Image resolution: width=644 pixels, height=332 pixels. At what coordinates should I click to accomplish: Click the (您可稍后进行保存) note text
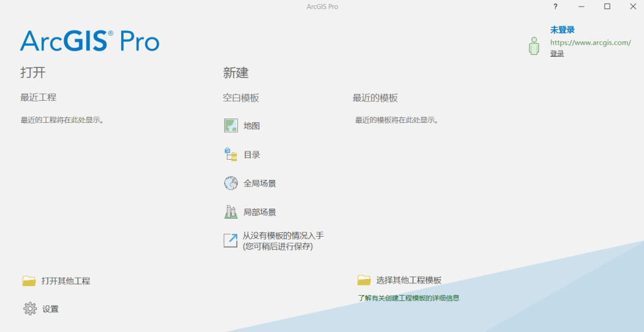(x=278, y=247)
